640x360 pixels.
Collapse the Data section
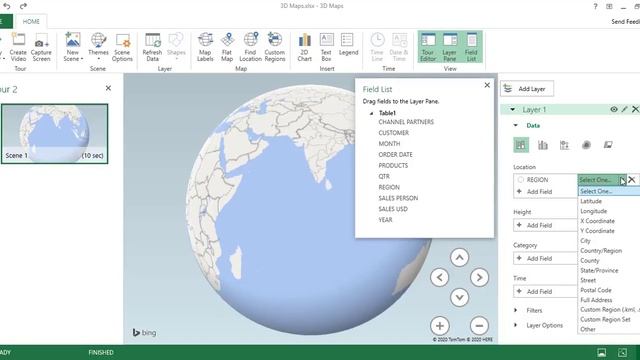[516, 125]
